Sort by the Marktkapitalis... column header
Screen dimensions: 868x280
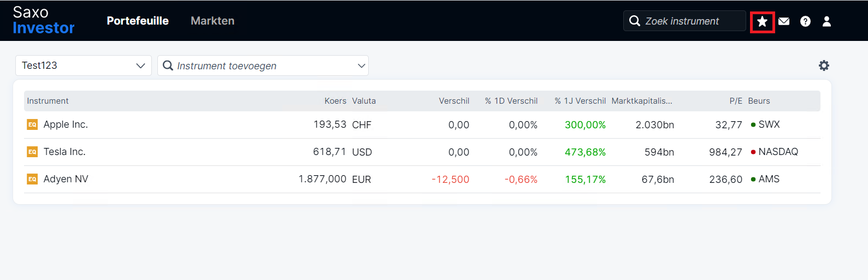tap(642, 101)
